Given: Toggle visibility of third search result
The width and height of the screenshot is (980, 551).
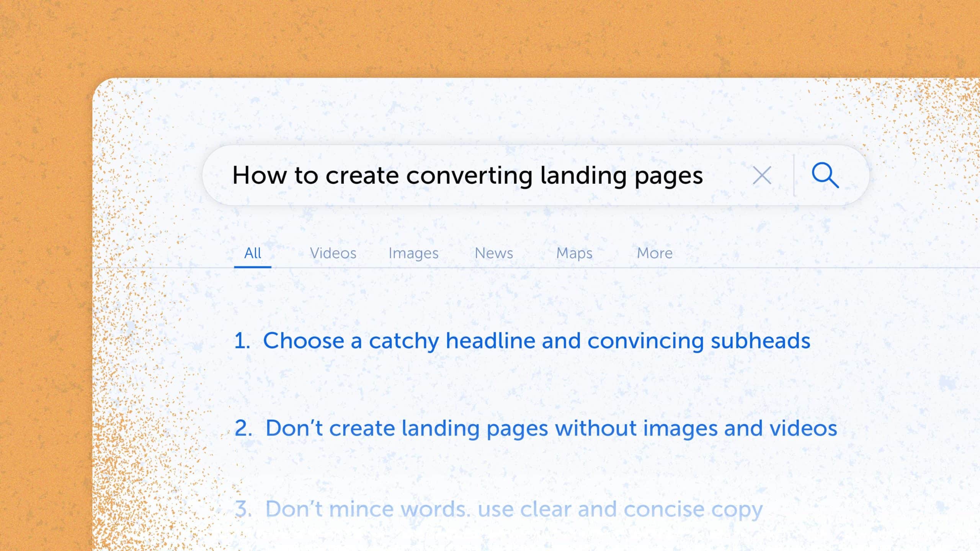Looking at the screenshot, I should (499, 509).
